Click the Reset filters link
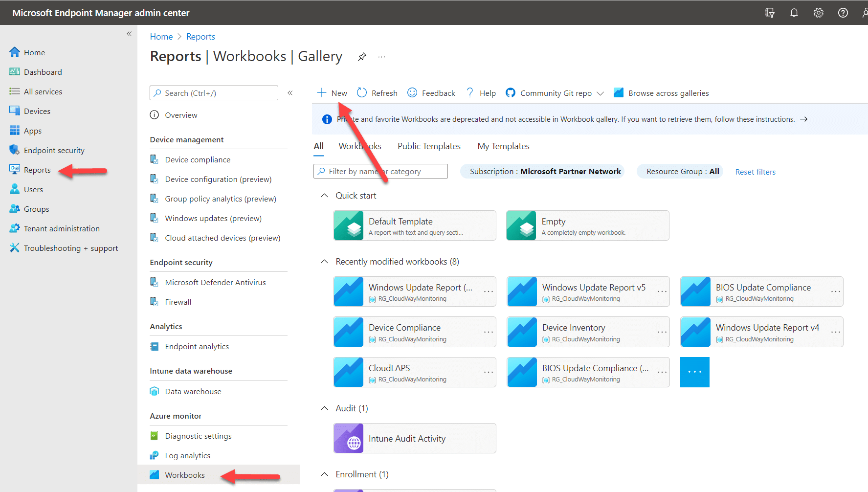Screen dimensions: 868x492 [755, 172]
